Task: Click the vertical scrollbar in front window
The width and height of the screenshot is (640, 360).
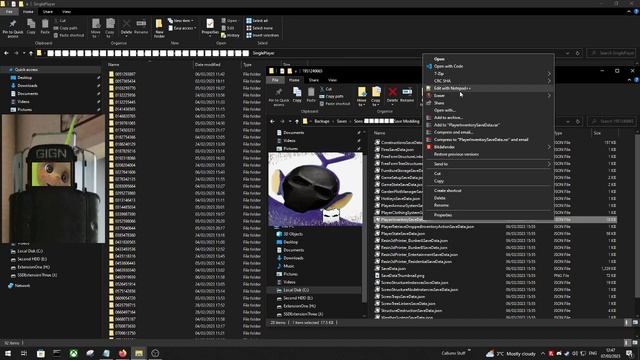Action: click(x=637, y=216)
